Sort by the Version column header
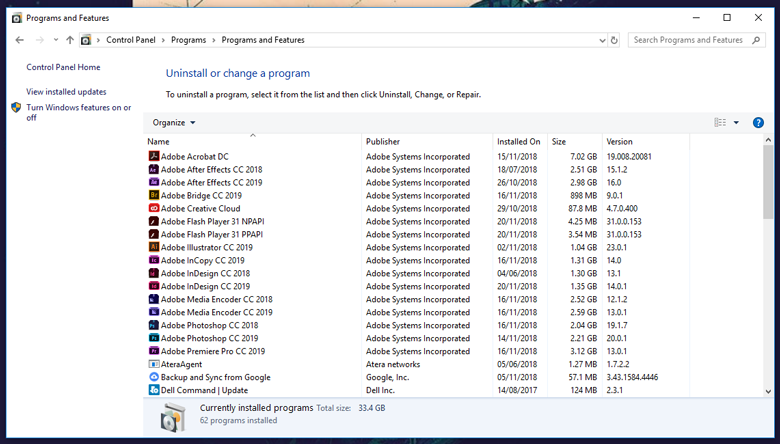The height and width of the screenshot is (444, 780). click(646, 141)
